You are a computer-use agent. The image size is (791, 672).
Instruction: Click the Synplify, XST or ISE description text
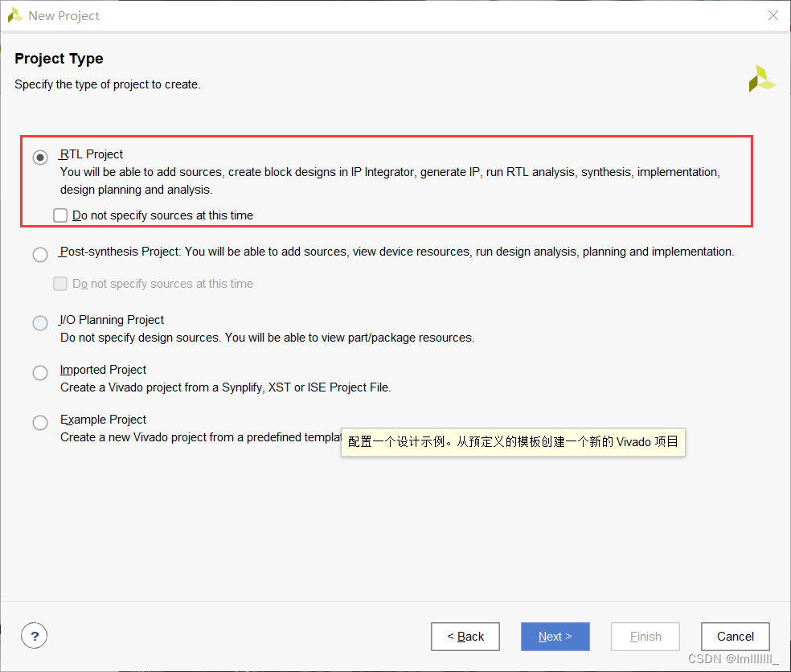[226, 387]
